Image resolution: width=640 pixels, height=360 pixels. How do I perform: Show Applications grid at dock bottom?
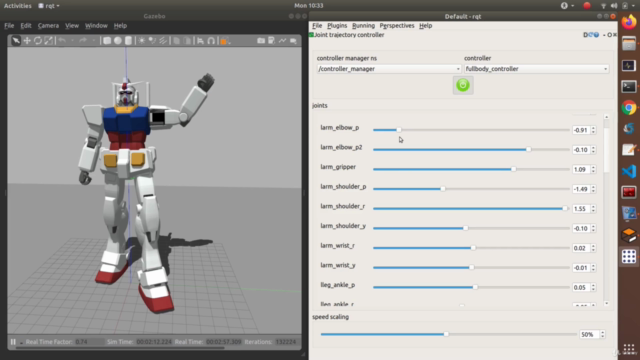tap(629, 349)
